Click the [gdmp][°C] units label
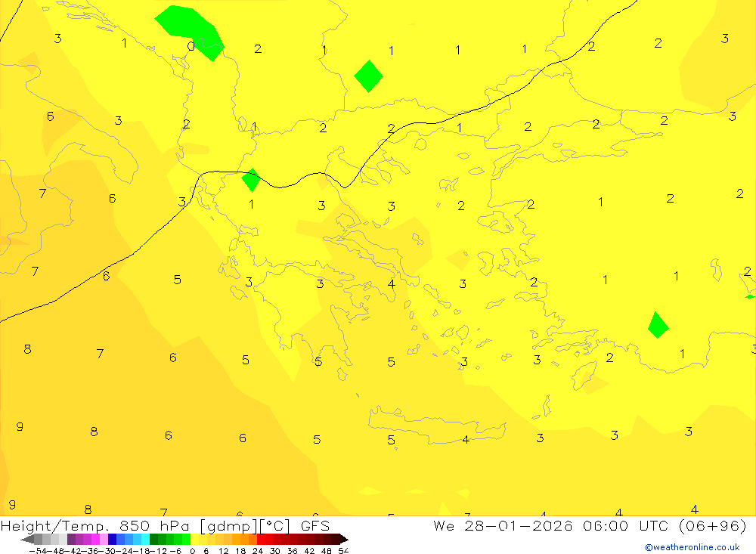Screen dimensions: 756x554 (x=245, y=526)
